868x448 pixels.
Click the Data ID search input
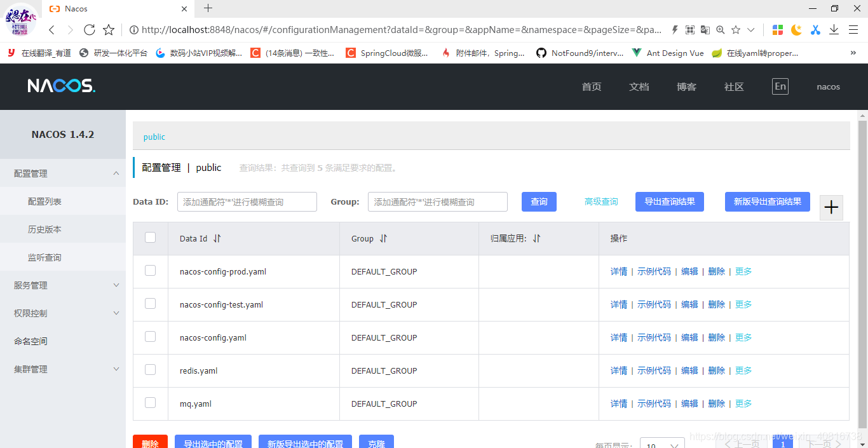point(247,202)
